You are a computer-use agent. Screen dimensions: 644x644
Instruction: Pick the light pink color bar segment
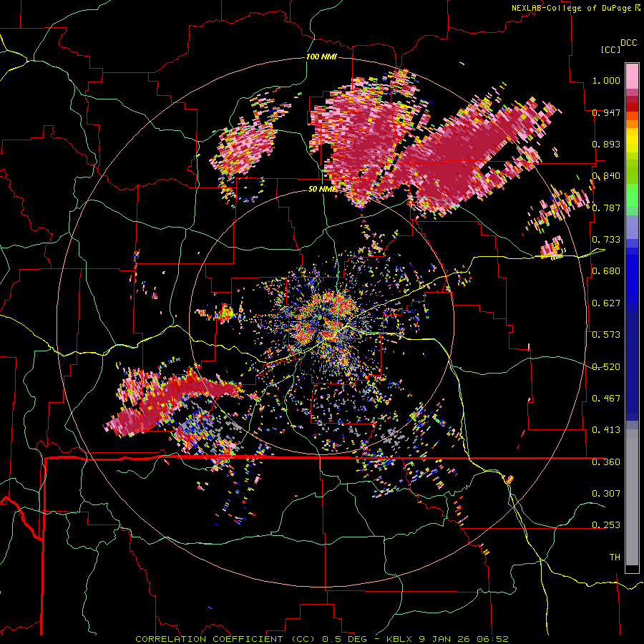click(632, 76)
